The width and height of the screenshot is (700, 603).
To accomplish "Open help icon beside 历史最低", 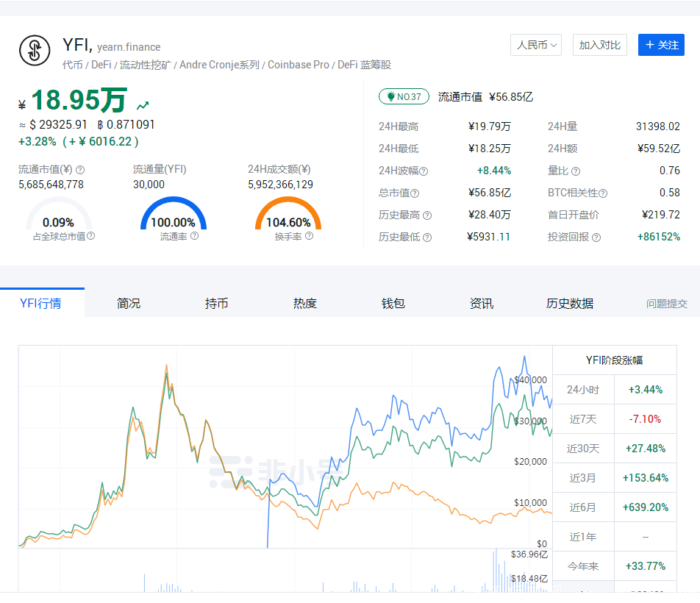I will click(427, 238).
